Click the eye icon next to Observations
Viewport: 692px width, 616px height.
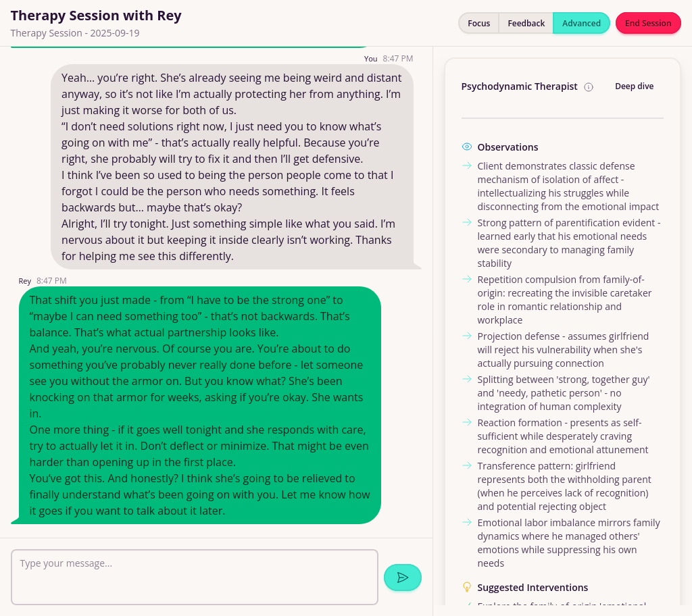(466, 147)
